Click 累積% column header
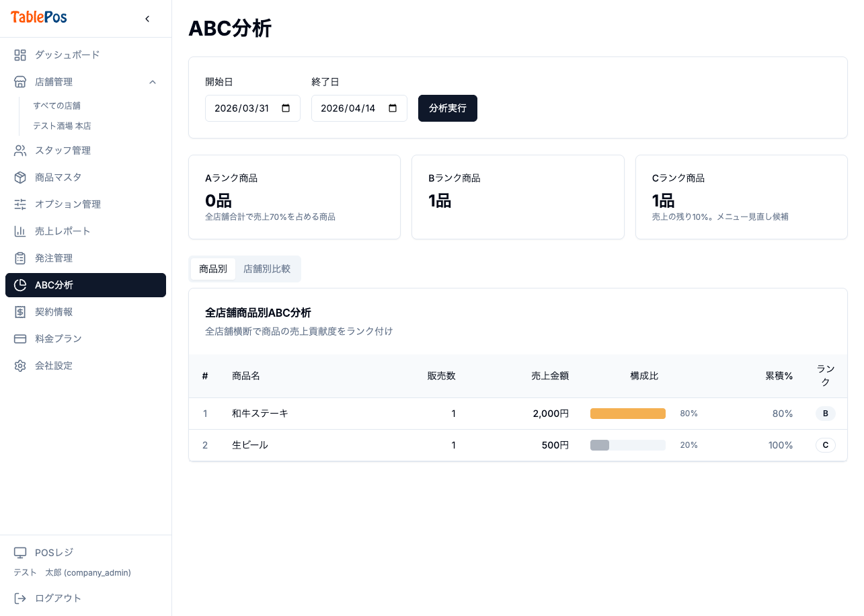864x616 pixels. pyautogui.click(x=779, y=376)
